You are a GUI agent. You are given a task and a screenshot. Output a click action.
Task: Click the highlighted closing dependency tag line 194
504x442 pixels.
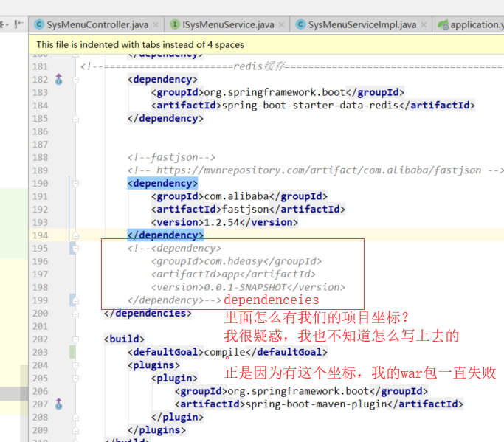click(x=165, y=235)
